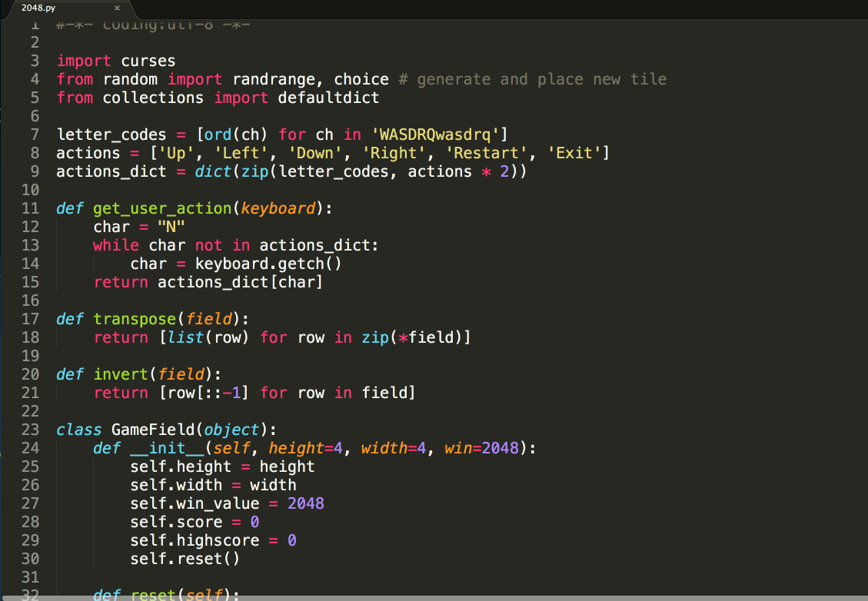Place cursor on 'self.reset()' call
The height and width of the screenshot is (601, 868).
pyautogui.click(x=185, y=559)
